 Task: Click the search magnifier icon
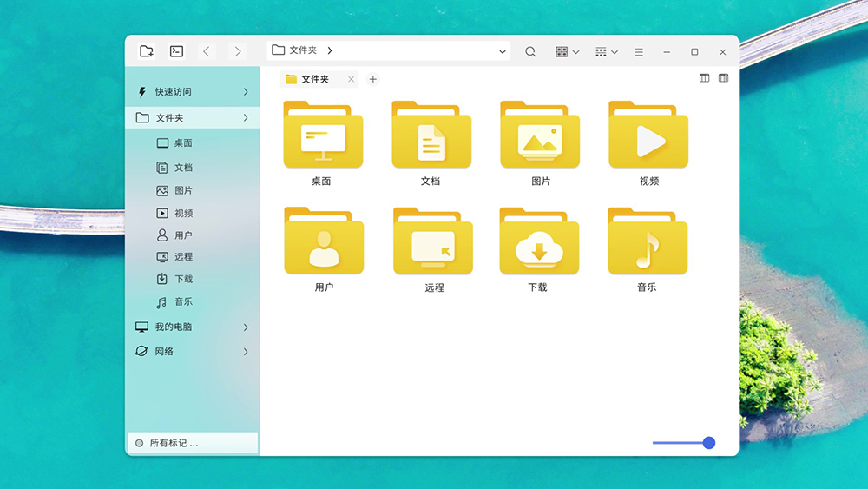tap(530, 52)
